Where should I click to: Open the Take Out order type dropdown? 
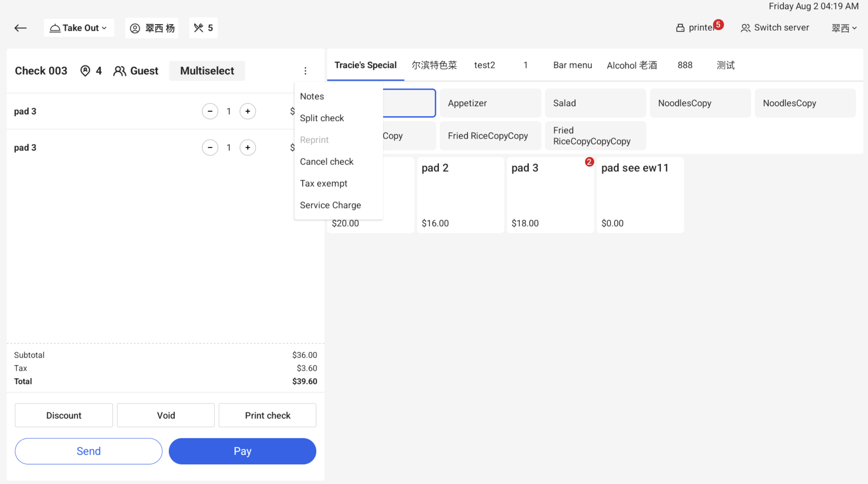[79, 27]
